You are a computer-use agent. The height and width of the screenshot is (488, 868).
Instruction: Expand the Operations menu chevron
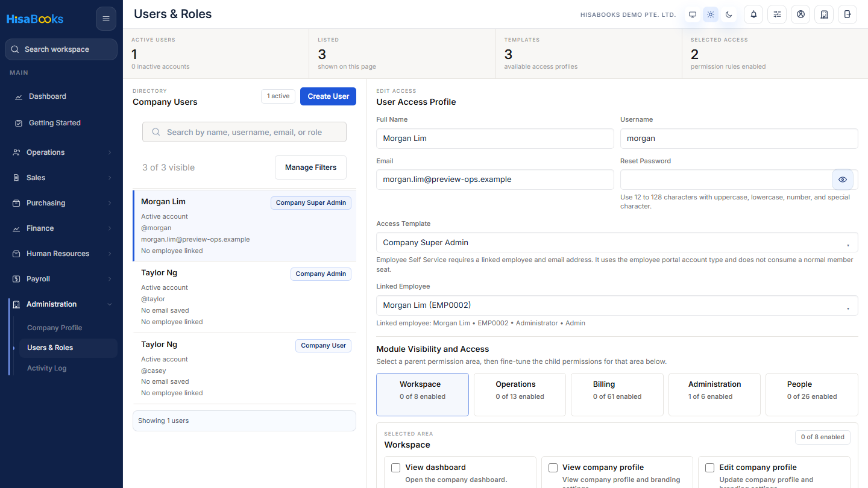pyautogui.click(x=110, y=152)
